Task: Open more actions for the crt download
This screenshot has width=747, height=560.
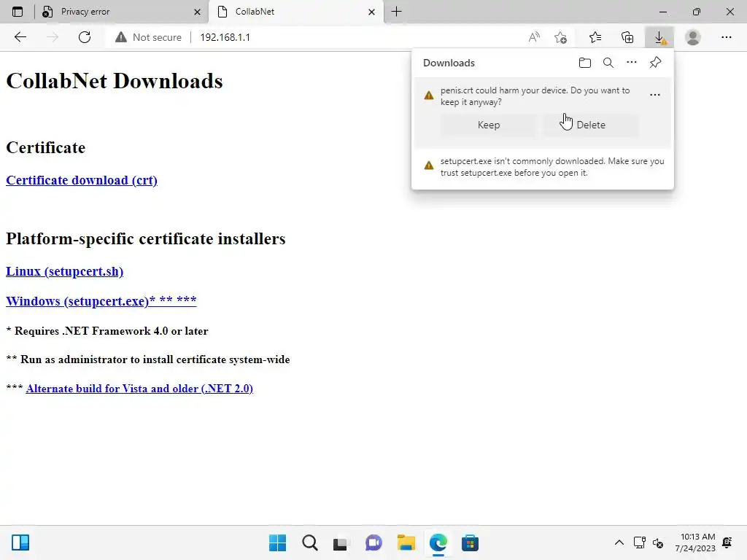Action: click(655, 95)
